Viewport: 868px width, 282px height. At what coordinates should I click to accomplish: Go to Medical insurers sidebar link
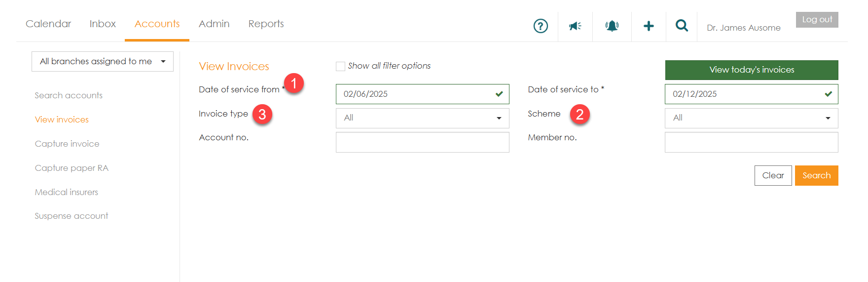tap(67, 192)
